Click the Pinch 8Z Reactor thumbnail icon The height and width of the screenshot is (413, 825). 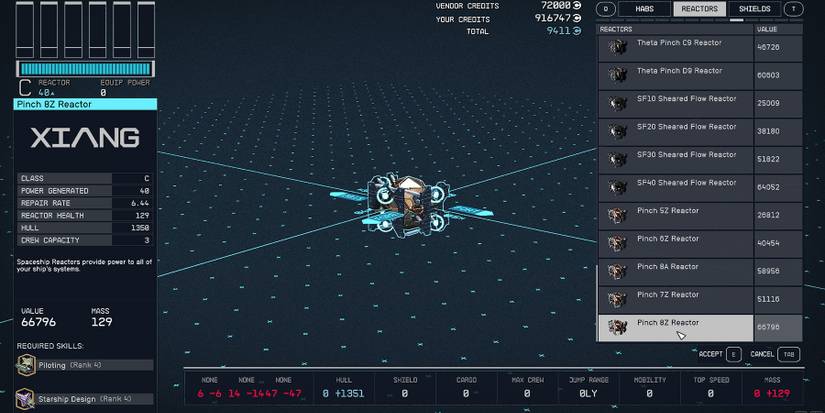point(616,327)
